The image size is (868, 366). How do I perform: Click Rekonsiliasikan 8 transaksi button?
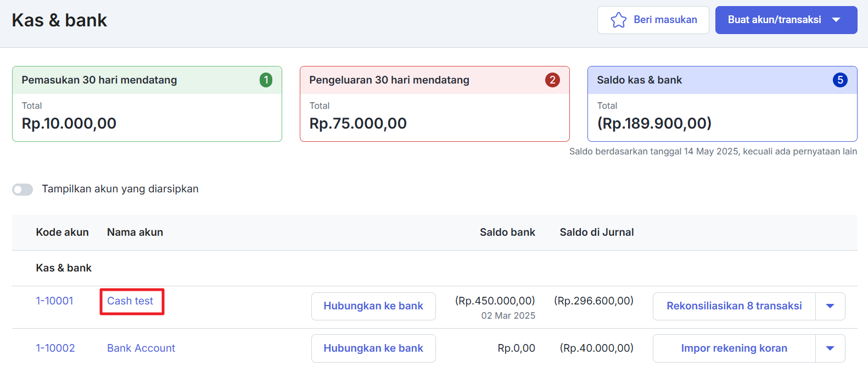coord(734,306)
